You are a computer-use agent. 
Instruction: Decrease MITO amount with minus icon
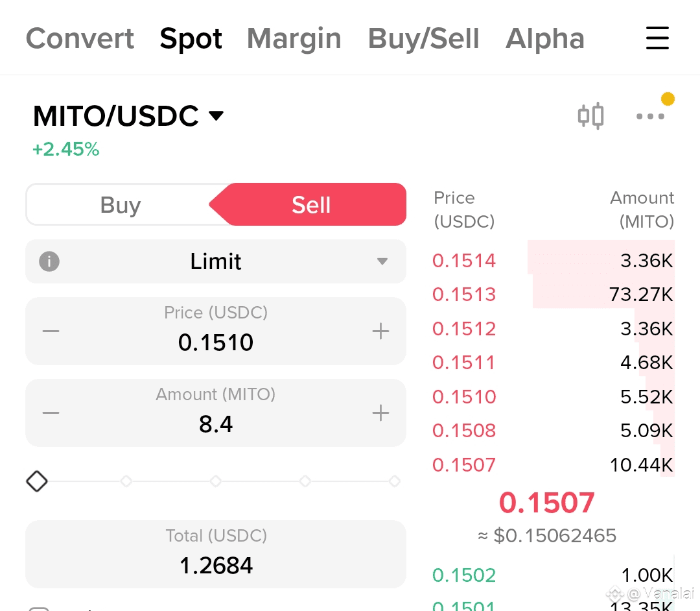tap(51, 413)
